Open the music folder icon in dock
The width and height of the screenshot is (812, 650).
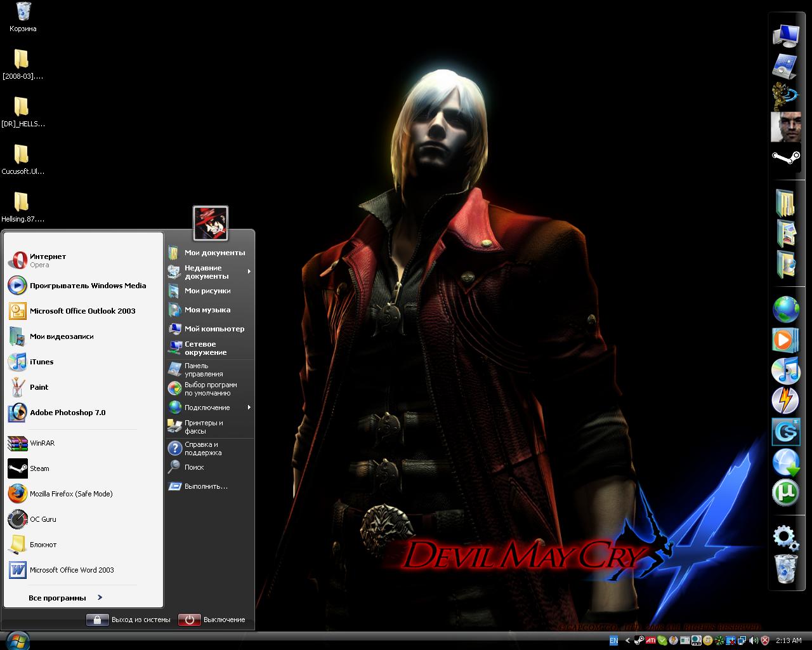[x=785, y=264]
